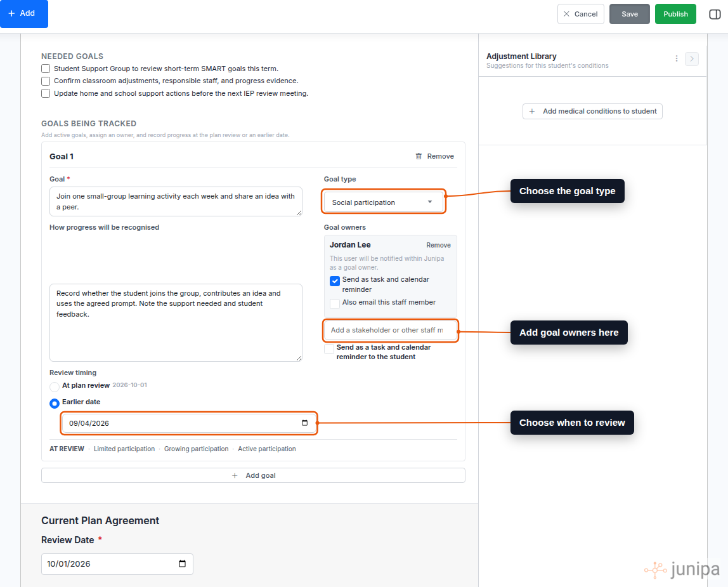Click the Adjustment Library title
Viewport: 728px width, 587px height.
(521, 56)
